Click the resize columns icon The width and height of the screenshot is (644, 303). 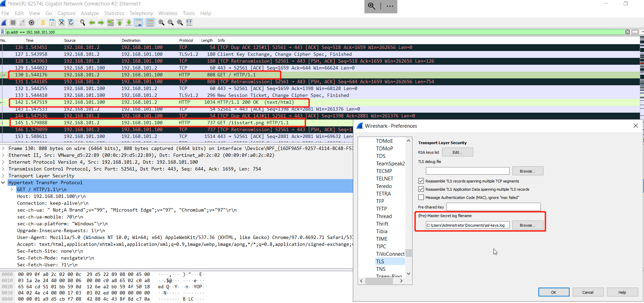point(189,23)
